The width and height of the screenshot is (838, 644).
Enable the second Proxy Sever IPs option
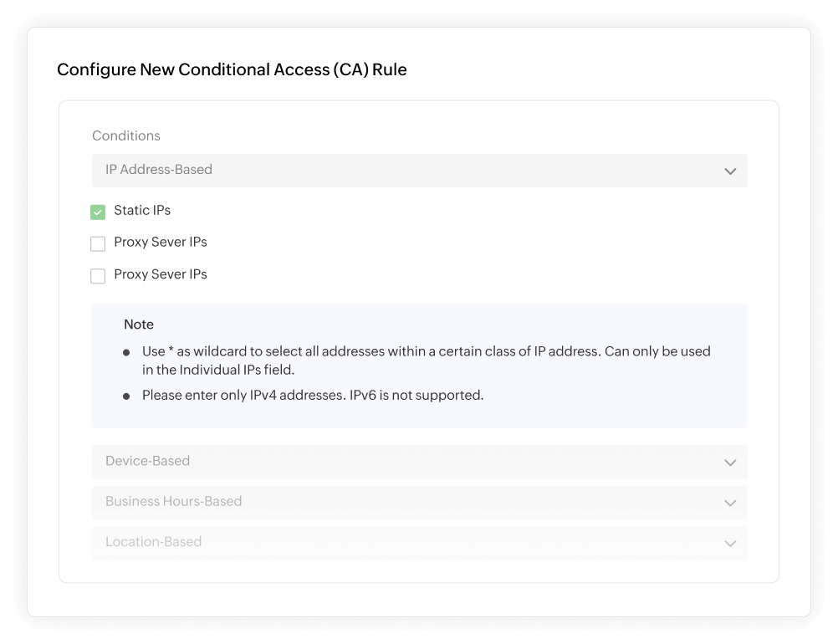coord(98,275)
